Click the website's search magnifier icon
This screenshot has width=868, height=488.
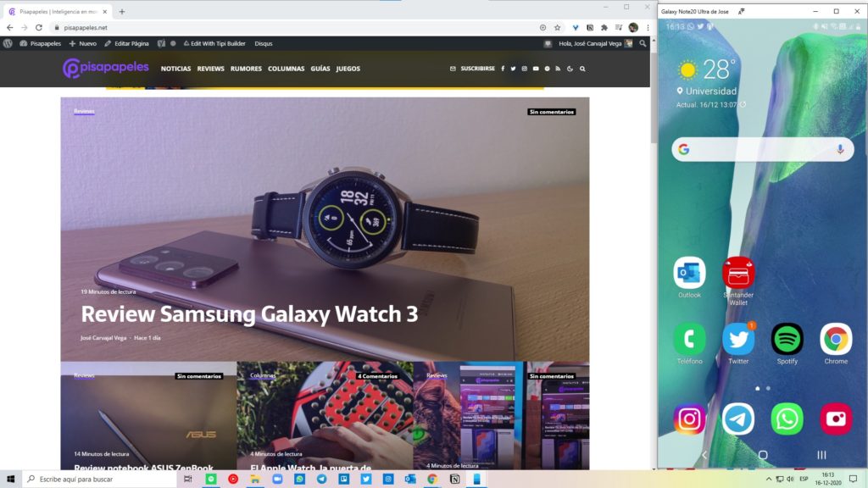click(x=582, y=69)
